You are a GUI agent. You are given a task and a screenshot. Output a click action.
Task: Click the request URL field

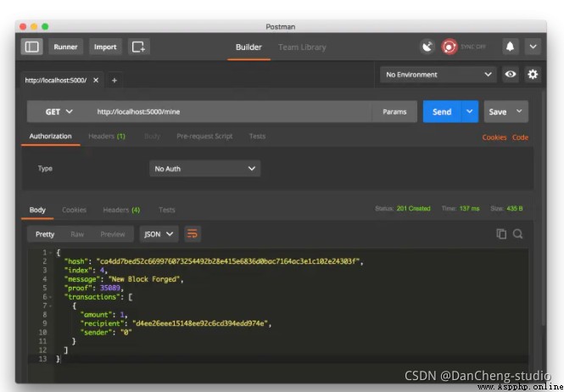tap(230, 112)
